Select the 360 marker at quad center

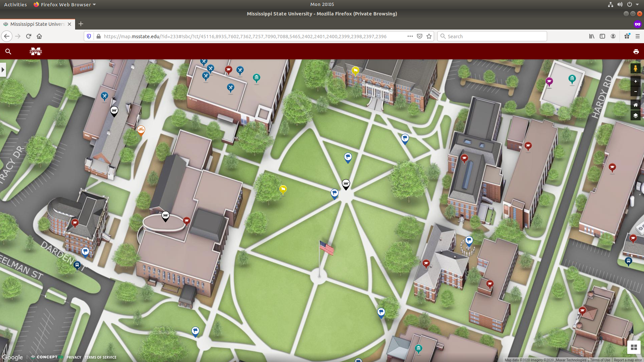click(346, 184)
